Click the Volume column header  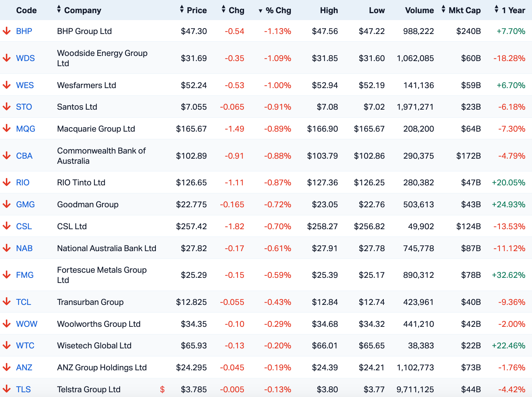tap(419, 10)
